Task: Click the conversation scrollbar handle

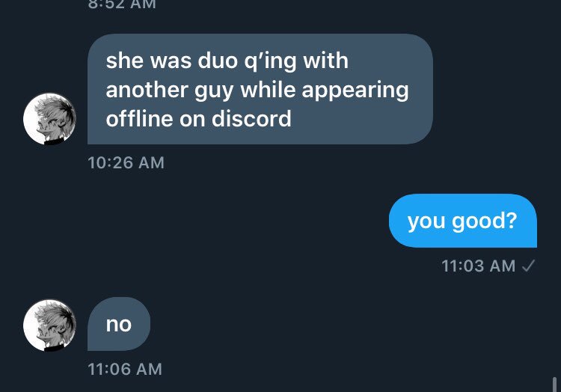Action: click(x=554, y=385)
